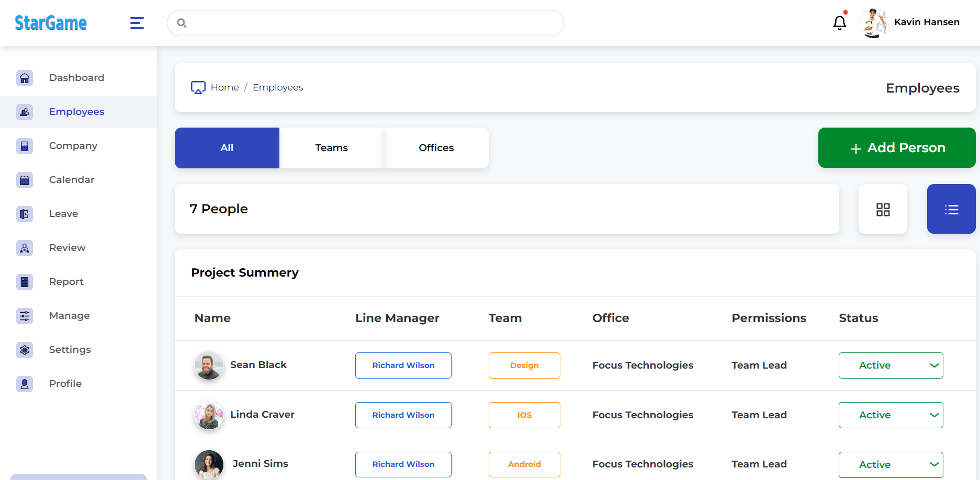Click Sean Black's Richard Wilson manager button
This screenshot has height=480, width=980.
[403, 365]
